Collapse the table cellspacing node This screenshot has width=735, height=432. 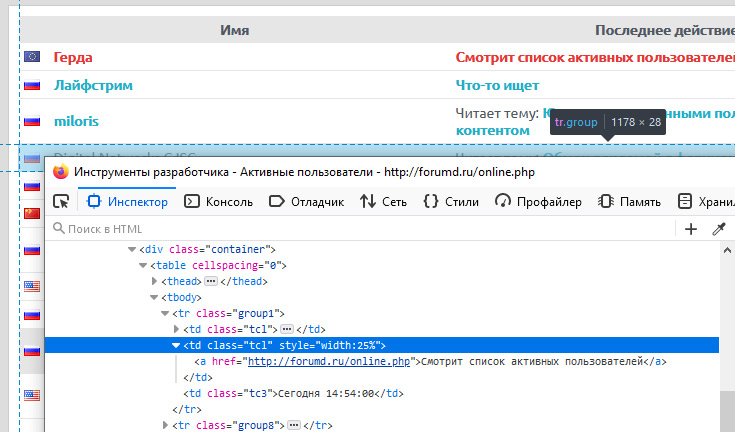coord(143,266)
